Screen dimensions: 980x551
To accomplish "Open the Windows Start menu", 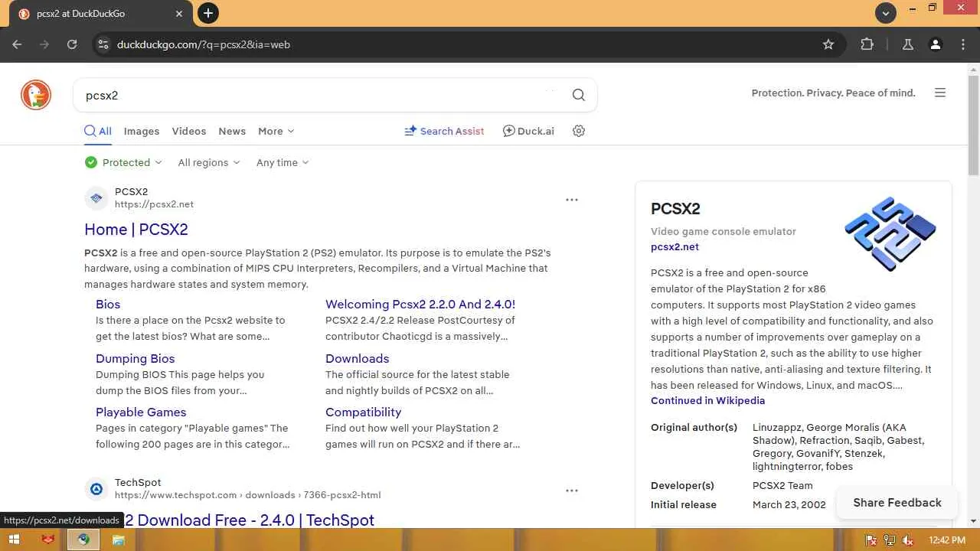I will [x=14, y=540].
